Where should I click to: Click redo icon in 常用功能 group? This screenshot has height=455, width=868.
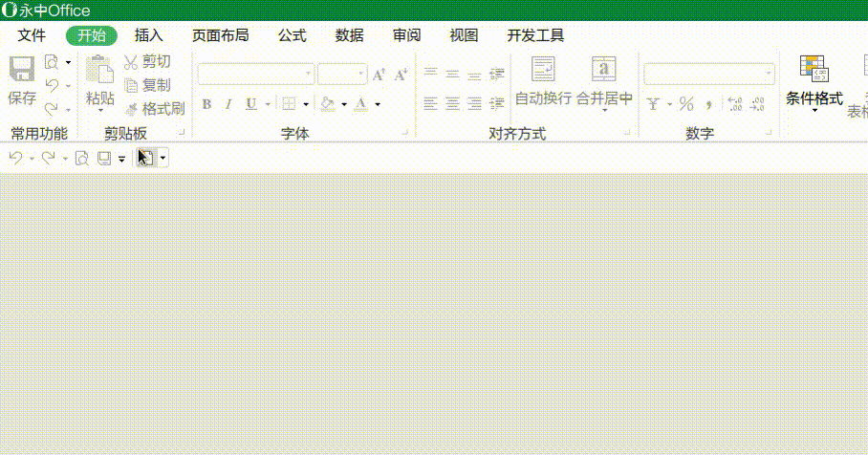[52, 108]
